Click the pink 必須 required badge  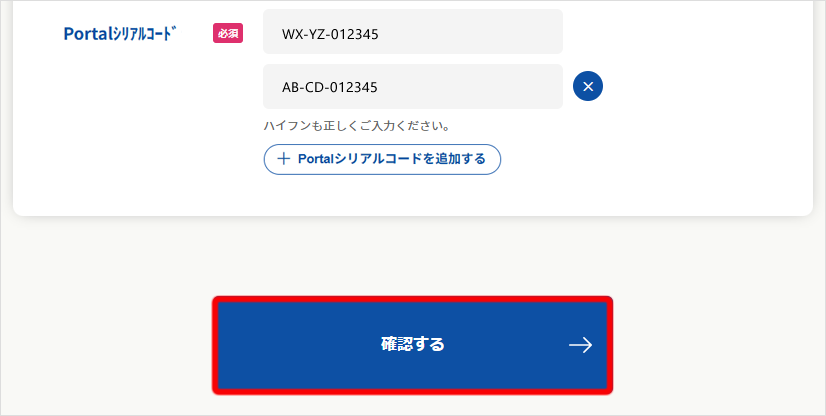click(228, 33)
